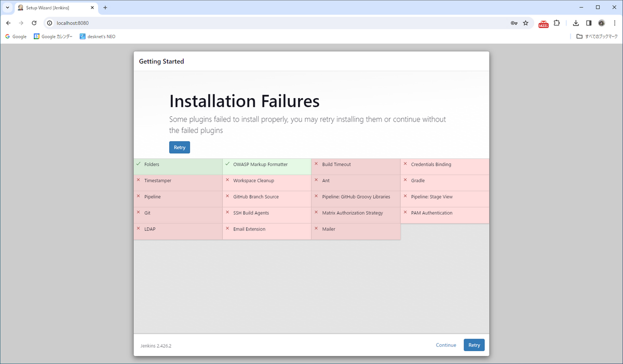Screen dimensions: 623x364
Task: Click the Retry button below the failure message
Action: pos(180,147)
